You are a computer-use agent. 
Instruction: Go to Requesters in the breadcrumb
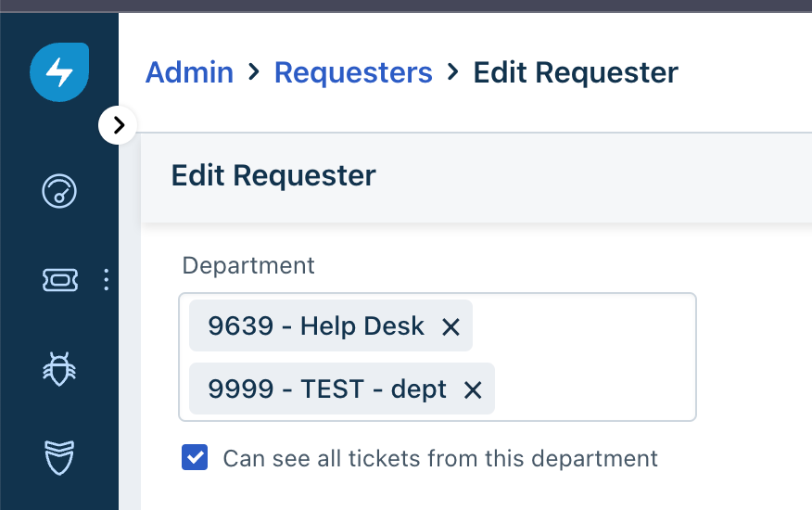[353, 72]
